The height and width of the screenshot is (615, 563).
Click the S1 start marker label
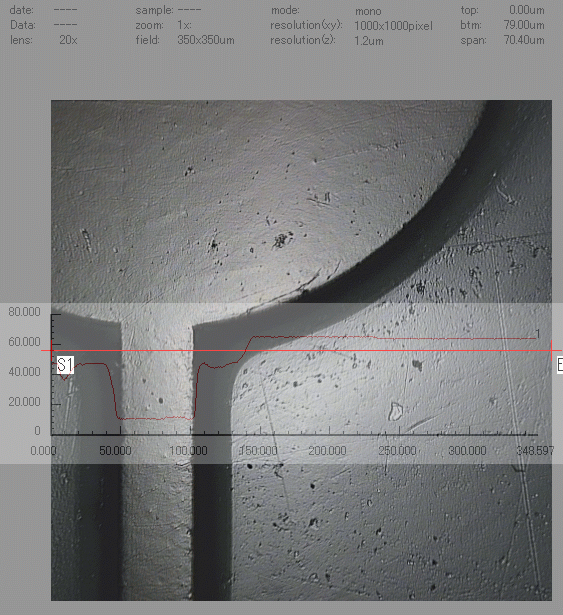tap(65, 365)
